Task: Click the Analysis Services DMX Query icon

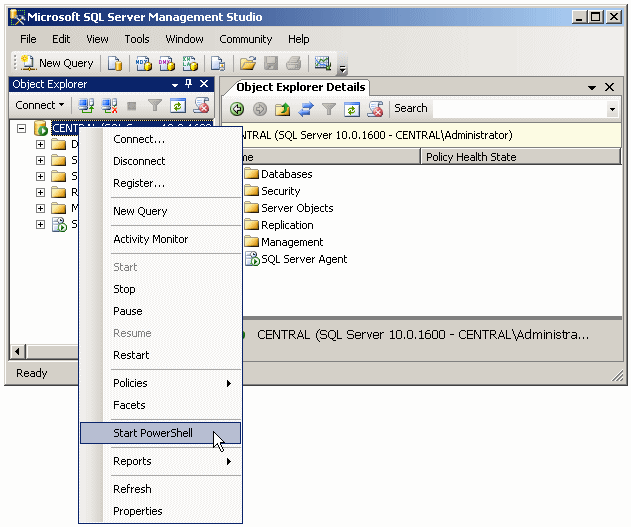Action: [x=167, y=63]
